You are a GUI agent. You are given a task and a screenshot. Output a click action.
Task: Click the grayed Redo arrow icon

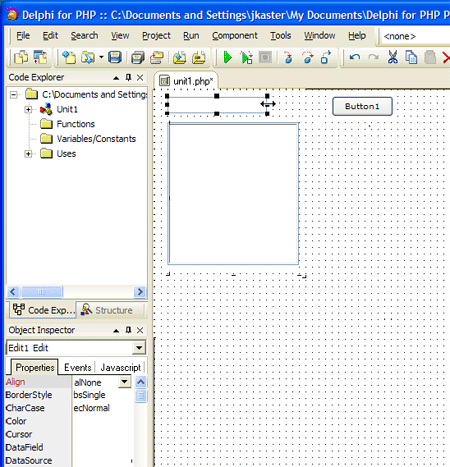coord(373,58)
